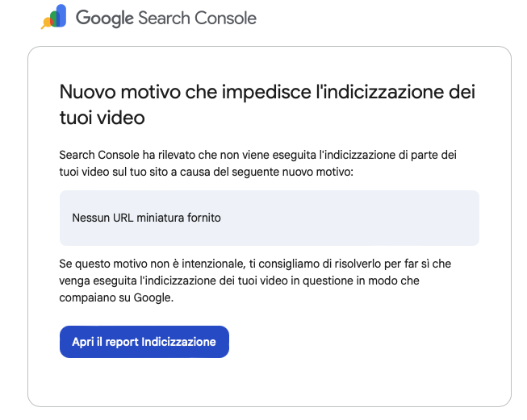This screenshot has height=420, width=527.
Task: Select the heading line starting Nuovo motivo
Action: coord(267,92)
